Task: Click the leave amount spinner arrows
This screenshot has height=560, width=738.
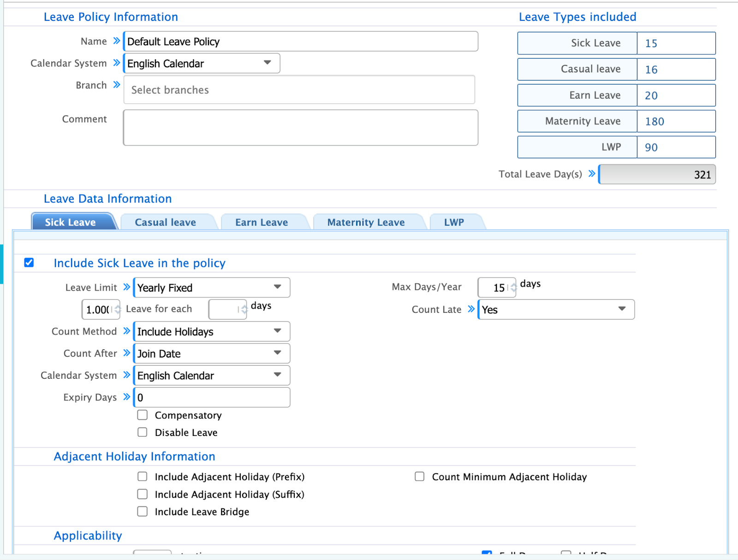Action: 117,310
